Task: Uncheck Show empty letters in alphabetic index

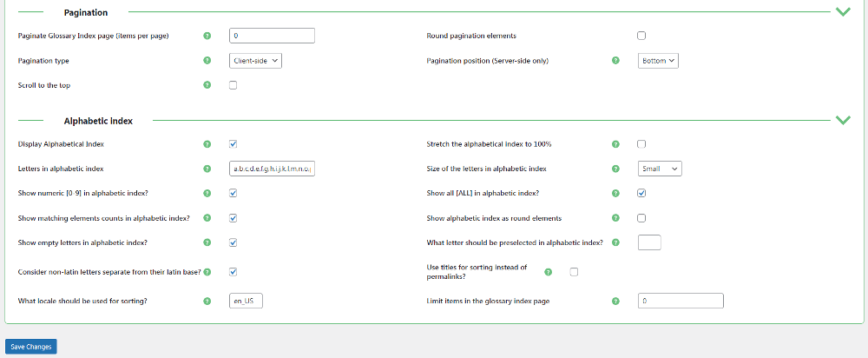Action: [x=233, y=242]
